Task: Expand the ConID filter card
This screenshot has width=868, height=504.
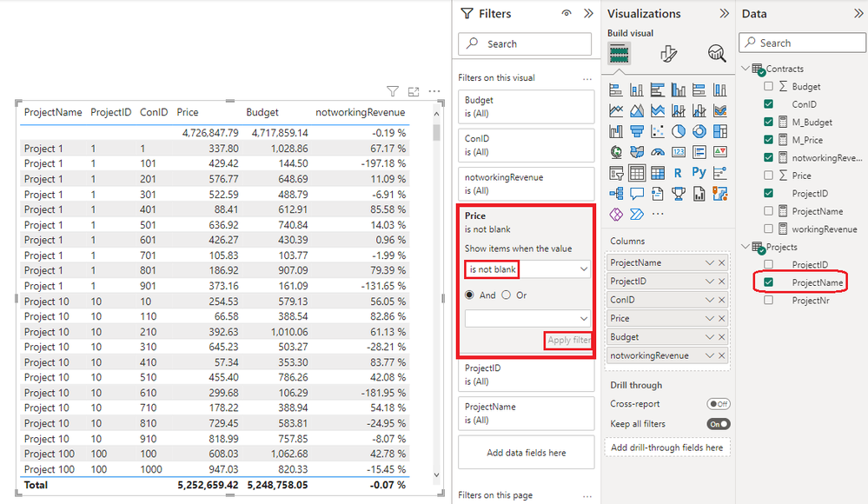Action: pyautogui.click(x=526, y=145)
